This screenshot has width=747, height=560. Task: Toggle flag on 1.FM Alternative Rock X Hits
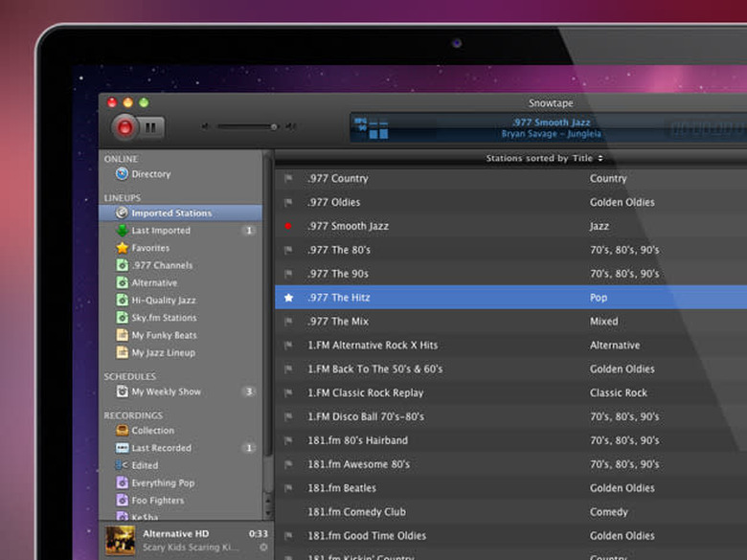288,346
